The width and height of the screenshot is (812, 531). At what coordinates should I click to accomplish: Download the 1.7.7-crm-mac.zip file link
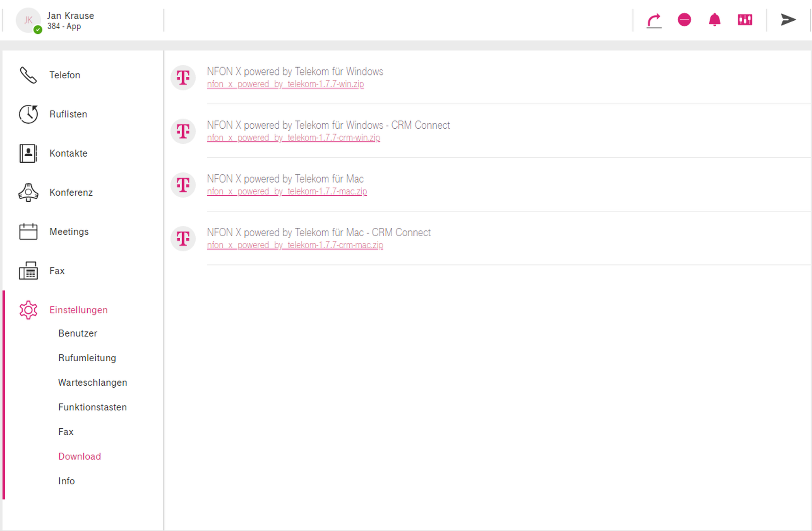point(295,245)
